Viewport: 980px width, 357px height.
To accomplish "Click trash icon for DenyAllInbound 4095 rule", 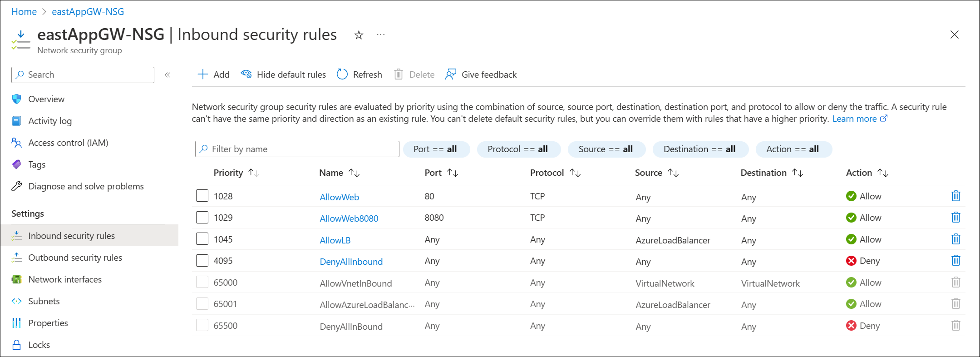I will pos(955,260).
